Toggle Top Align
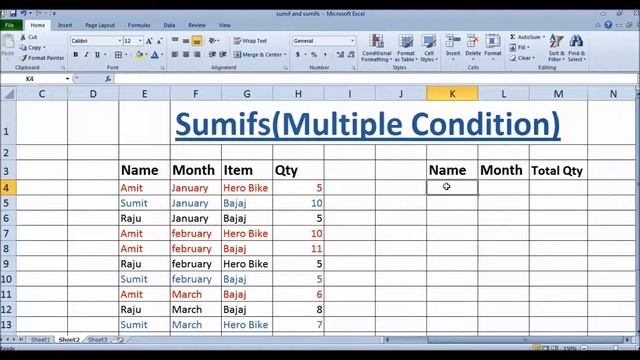Image resolution: width=640 pixels, height=360 pixels. pos(175,41)
